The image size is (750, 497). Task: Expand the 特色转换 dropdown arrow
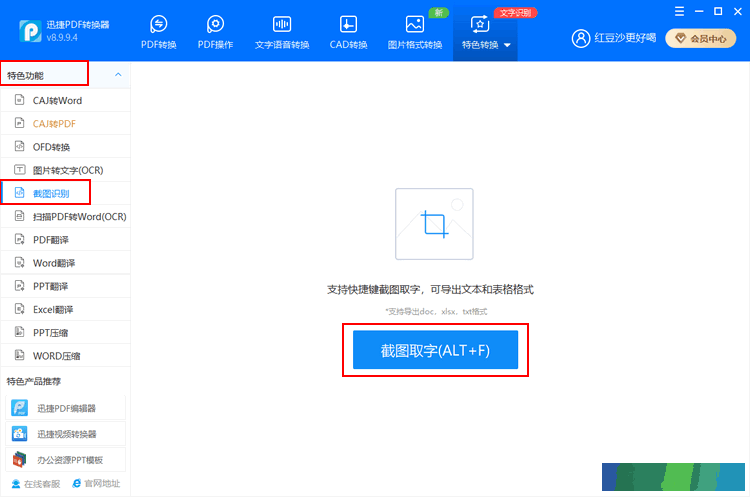coord(507,45)
